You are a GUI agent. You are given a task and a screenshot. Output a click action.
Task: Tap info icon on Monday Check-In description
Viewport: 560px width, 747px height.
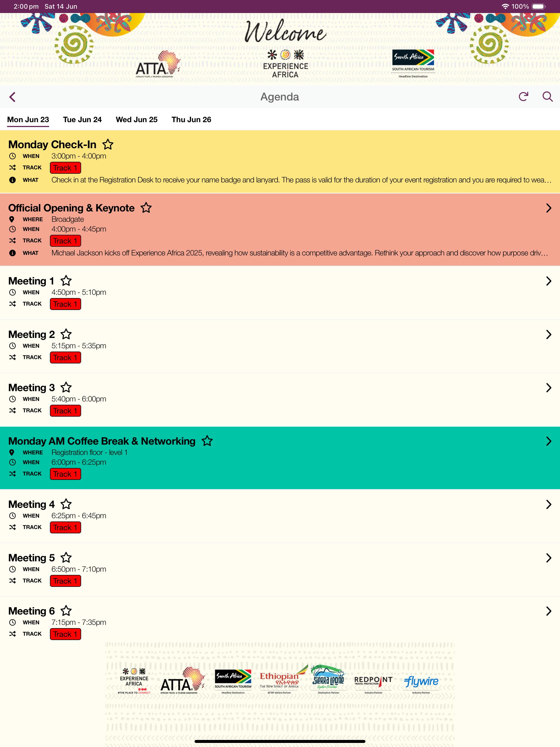[12, 180]
